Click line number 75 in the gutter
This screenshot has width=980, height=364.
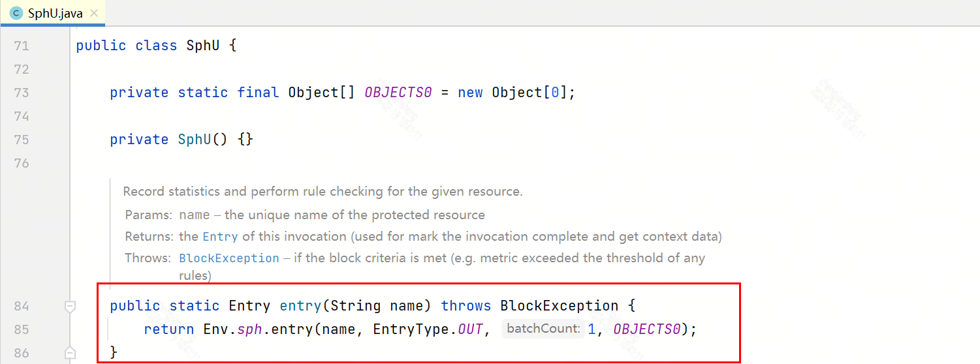[22, 140]
